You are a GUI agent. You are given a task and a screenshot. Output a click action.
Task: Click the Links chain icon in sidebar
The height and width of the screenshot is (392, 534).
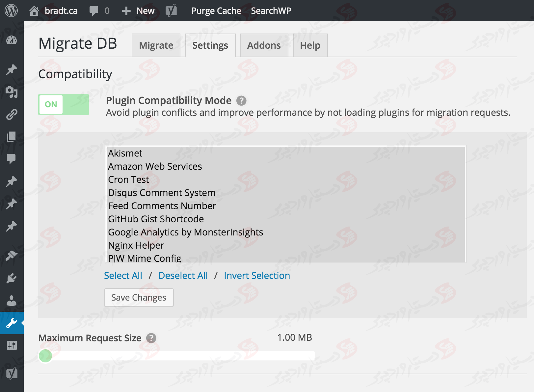[x=12, y=114]
